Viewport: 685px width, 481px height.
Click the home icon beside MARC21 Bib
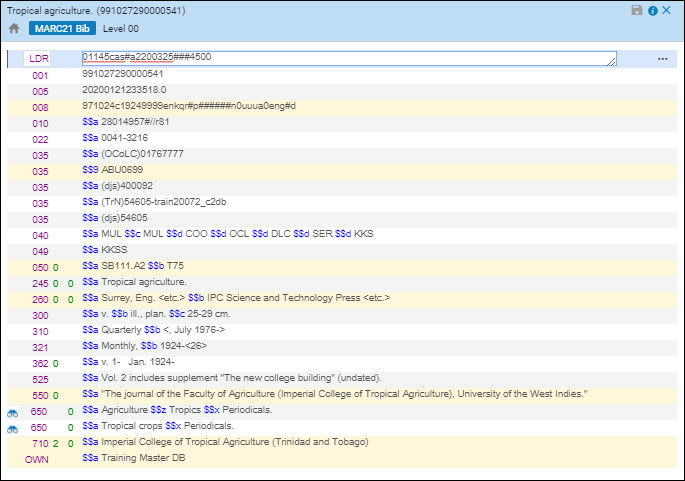(x=15, y=27)
